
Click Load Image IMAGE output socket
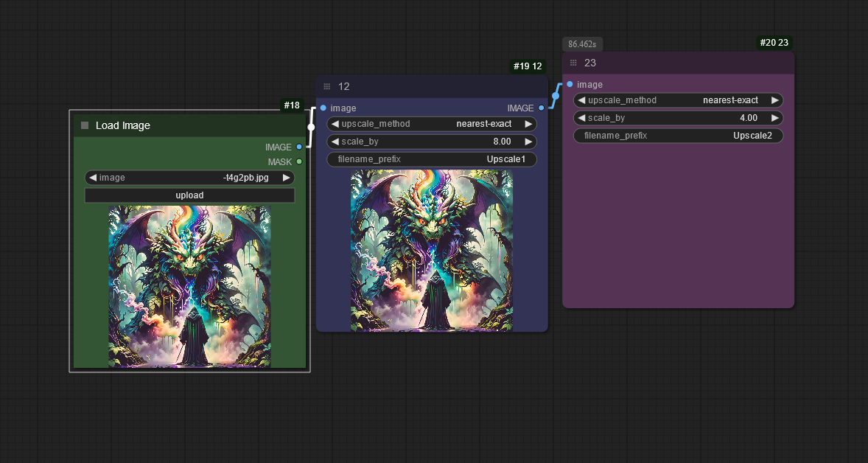click(x=298, y=147)
